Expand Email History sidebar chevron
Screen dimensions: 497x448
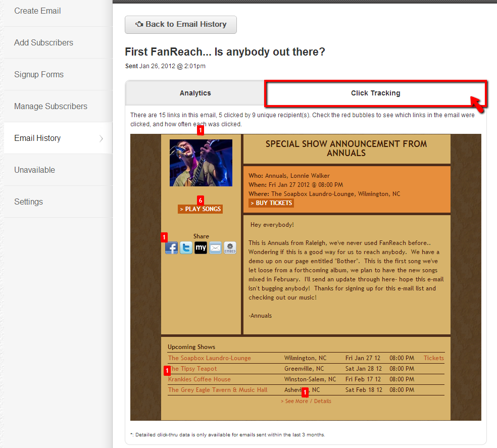point(101,138)
